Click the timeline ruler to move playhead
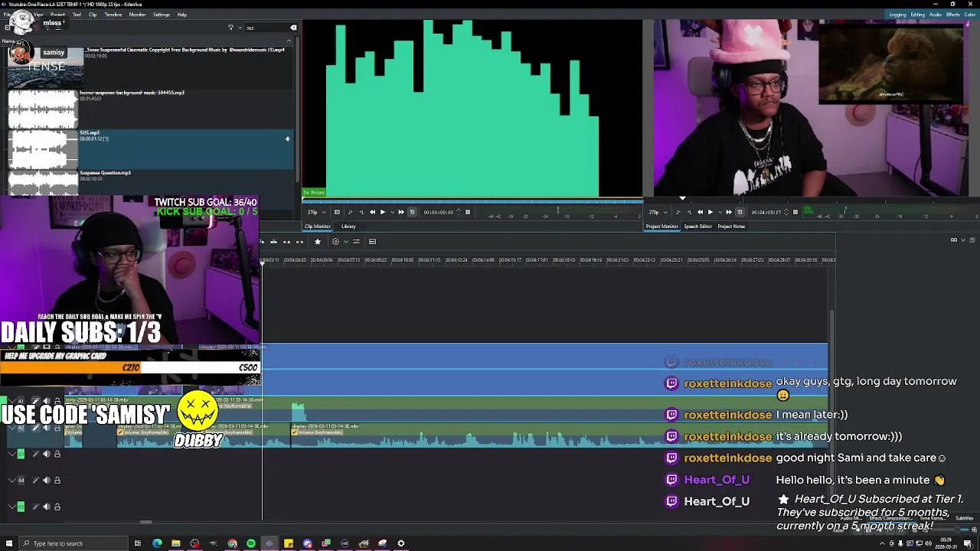This screenshot has width=980, height=551. click(x=547, y=260)
